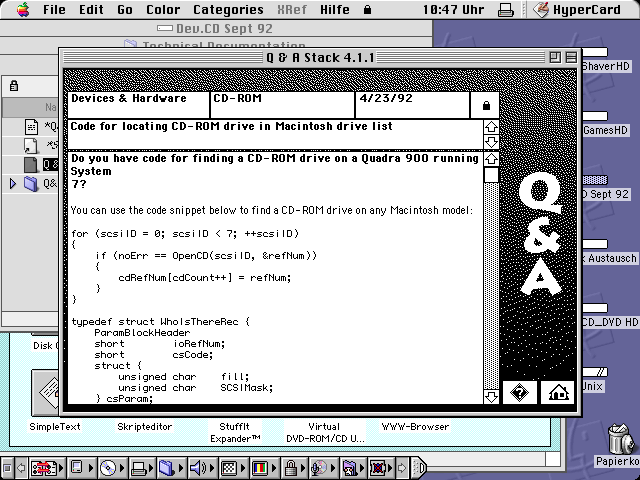The height and width of the screenshot is (480, 640).
Task: Open StuffIt Expander in the launcher window
Action: [x=235, y=433]
